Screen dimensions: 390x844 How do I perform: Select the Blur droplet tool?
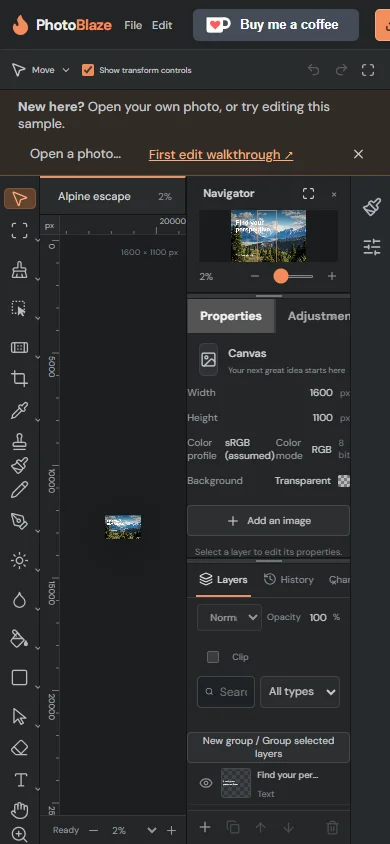(x=19, y=600)
